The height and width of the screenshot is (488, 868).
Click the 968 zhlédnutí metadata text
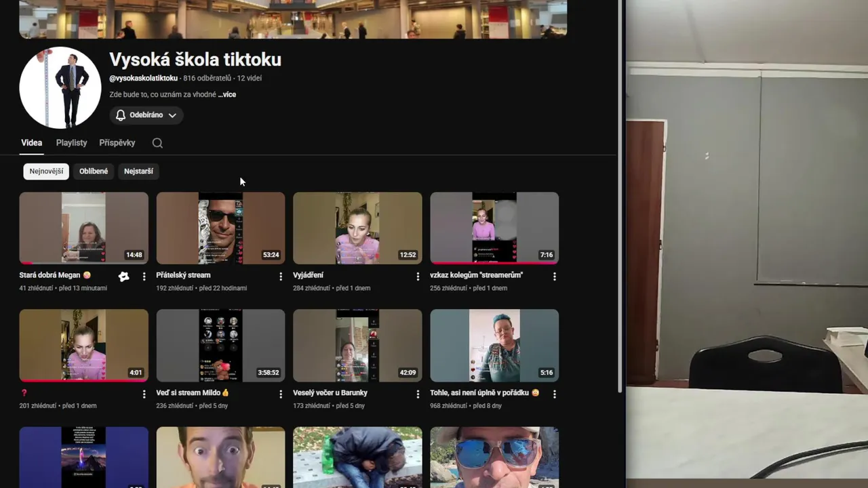(448, 405)
